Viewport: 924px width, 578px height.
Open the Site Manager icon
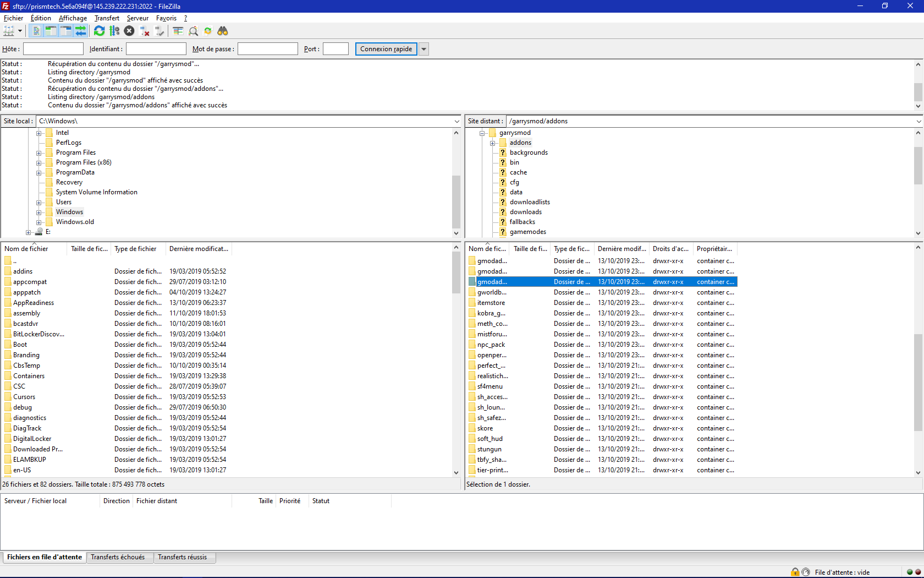tap(9, 31)
